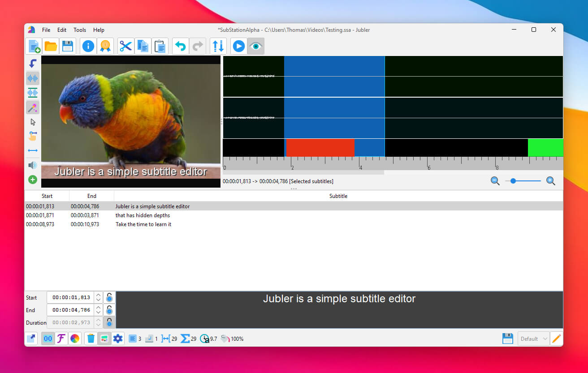The height and width of the screenshot is (373, 588).
Task: Select row 'Take the time to learn it'
Action: [x=294, y=224]
